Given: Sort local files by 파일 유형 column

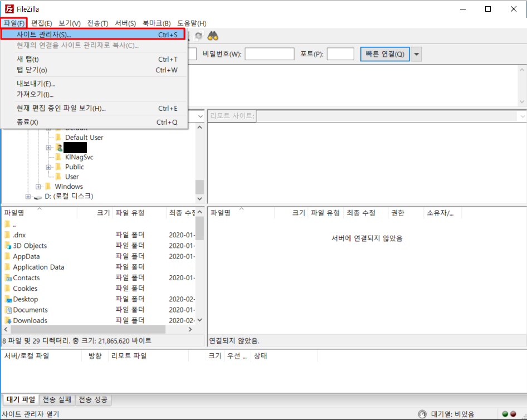Looking at the screenshot, I should pyautogui.click(x=139, y=213).
